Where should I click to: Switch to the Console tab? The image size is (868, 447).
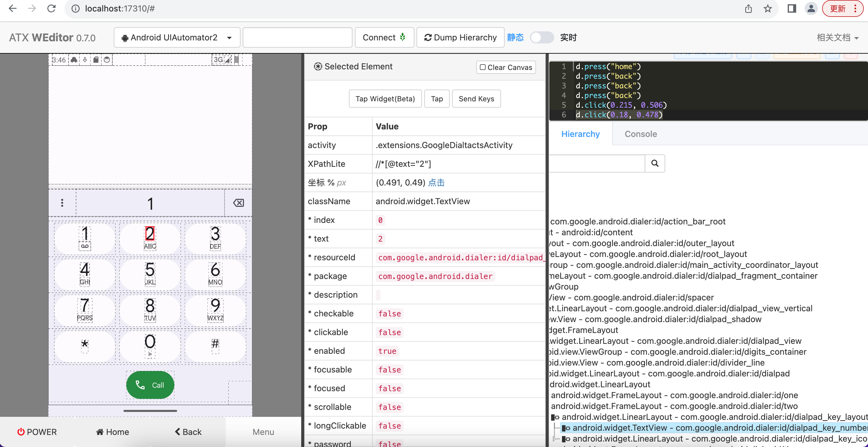(640, 134)
